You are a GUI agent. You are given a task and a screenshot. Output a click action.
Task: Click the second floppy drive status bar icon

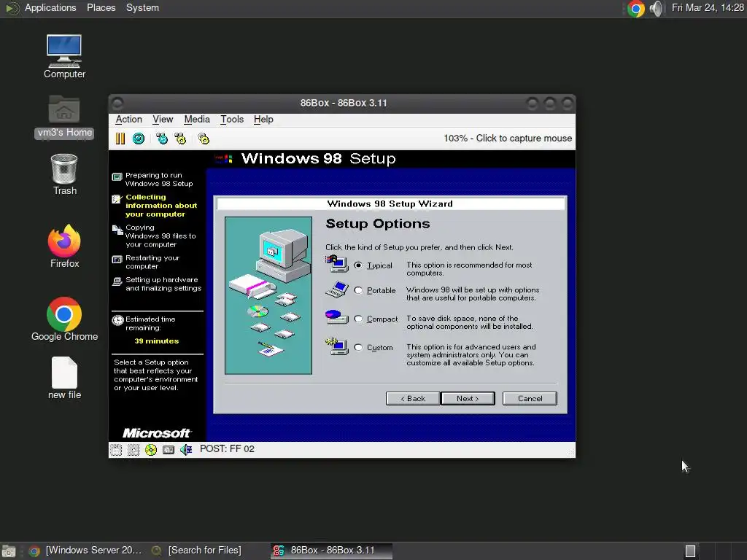[133, 449]
